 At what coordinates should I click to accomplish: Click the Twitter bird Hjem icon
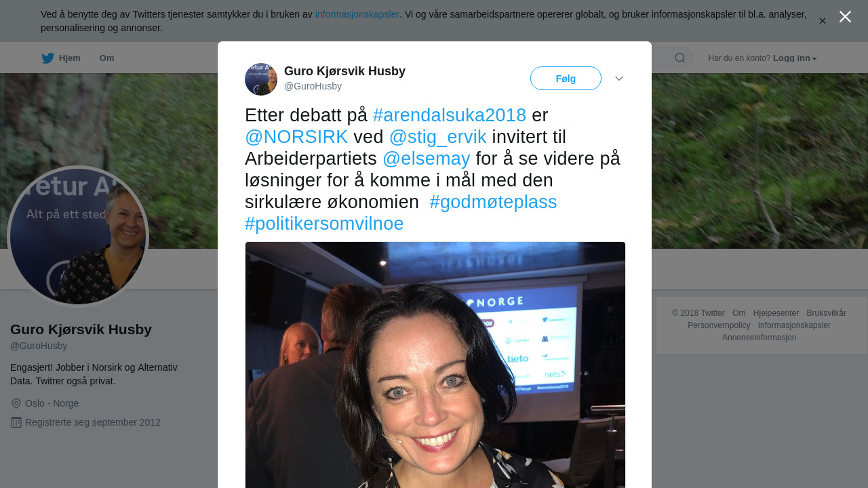pos(47,58)
